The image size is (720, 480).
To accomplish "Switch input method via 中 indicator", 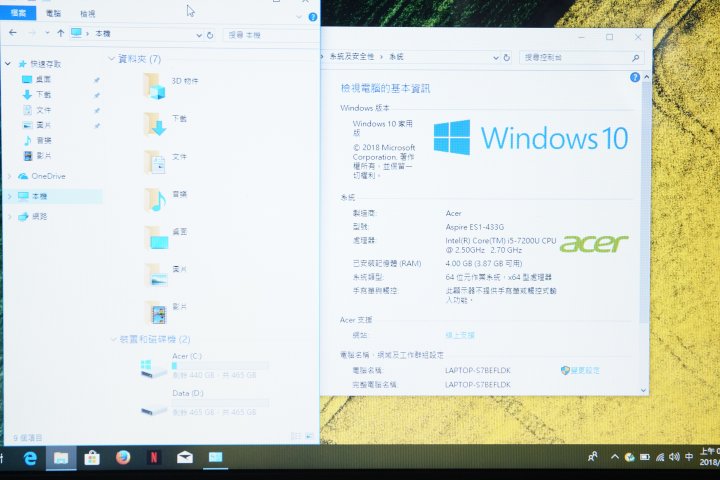I will click(x=689, y=457).
